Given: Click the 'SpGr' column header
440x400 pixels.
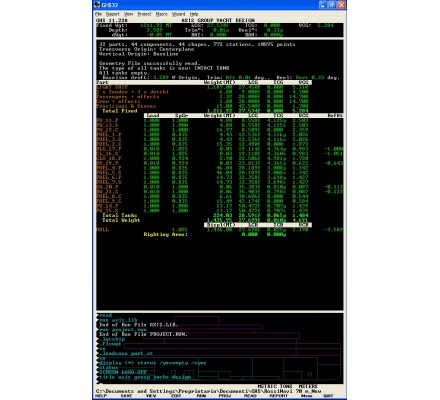Looking at the screenshot, I should point(182,116).
